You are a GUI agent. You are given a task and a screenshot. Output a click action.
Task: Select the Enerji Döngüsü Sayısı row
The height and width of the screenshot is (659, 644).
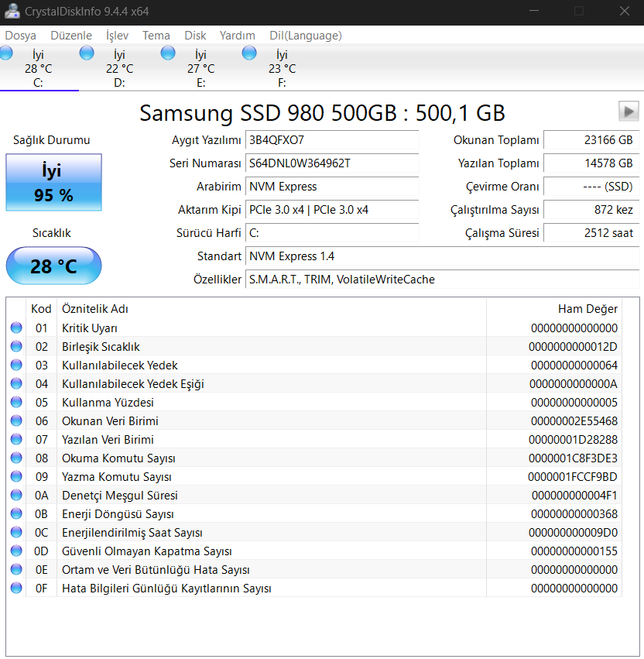click(x=118, y=514)
